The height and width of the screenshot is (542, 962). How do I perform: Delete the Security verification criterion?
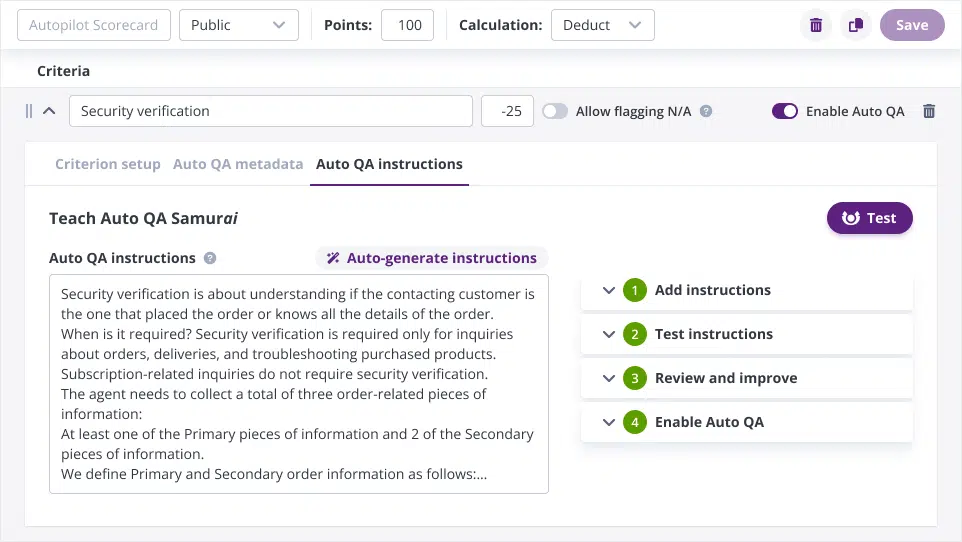point(929,112)
